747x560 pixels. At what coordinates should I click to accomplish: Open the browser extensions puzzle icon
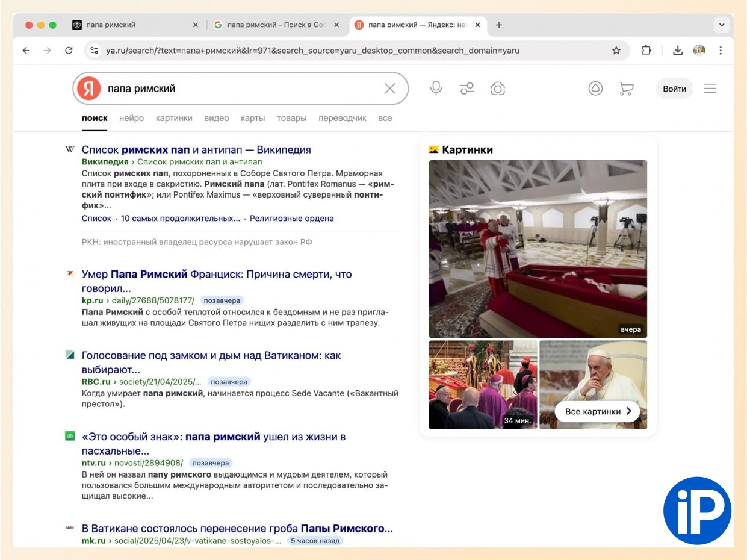tap(646, 51)
